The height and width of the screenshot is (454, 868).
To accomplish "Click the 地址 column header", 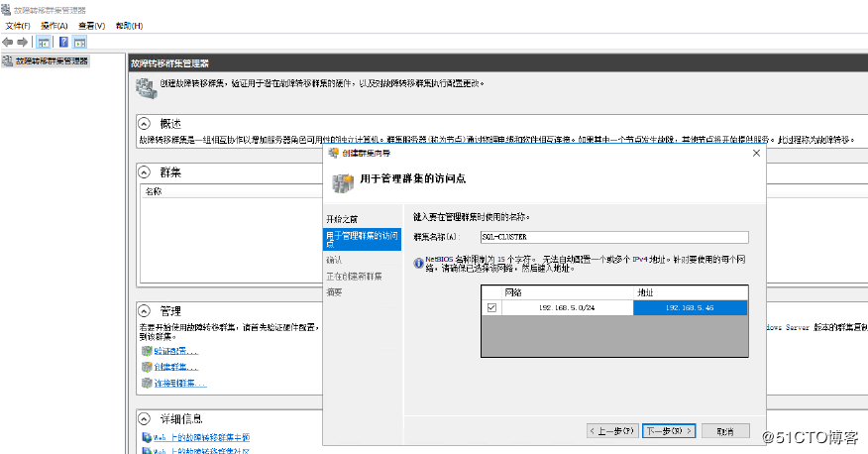I will 691,292.
